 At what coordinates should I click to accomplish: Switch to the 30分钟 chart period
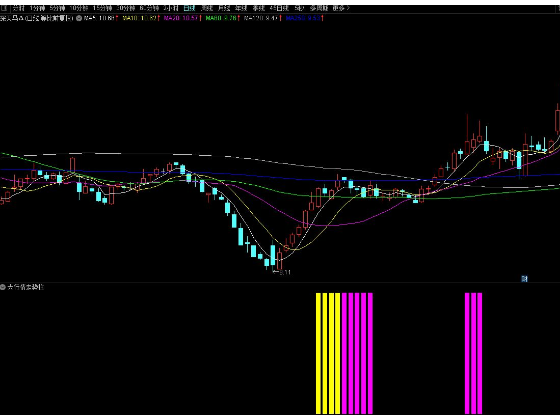click(126, 8)
